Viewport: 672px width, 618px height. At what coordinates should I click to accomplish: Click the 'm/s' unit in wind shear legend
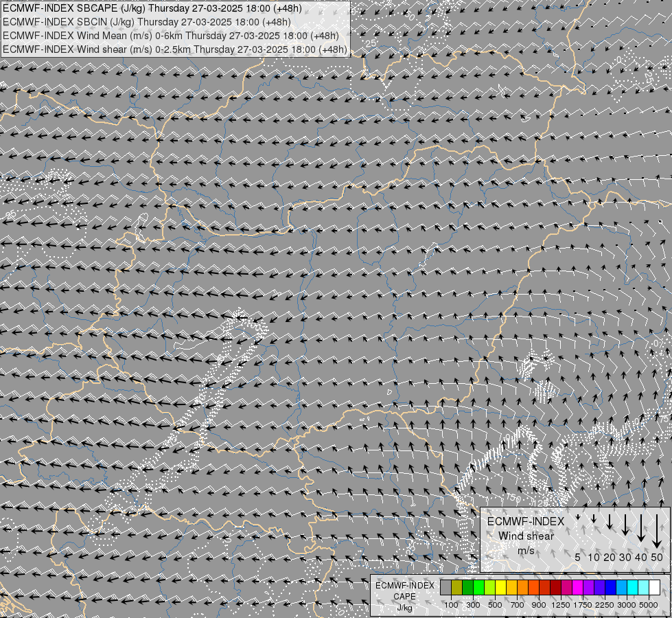click(526, 551)
